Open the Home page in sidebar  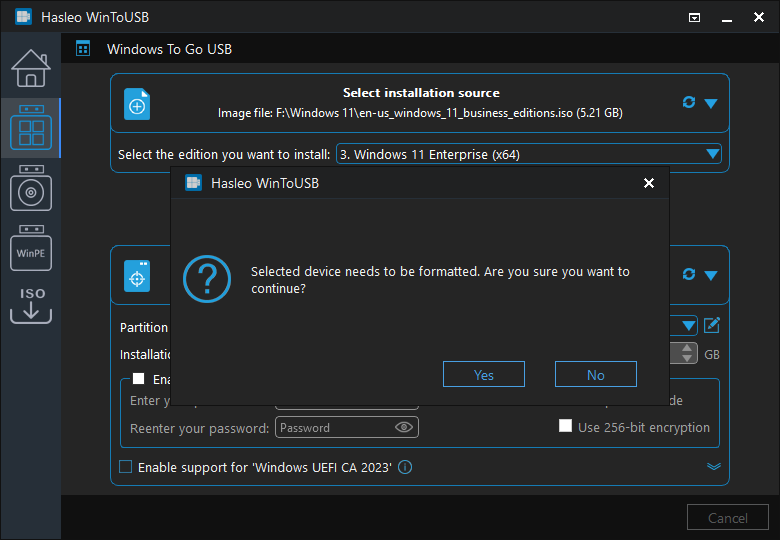pyautogui.click(x=31, y=69)
